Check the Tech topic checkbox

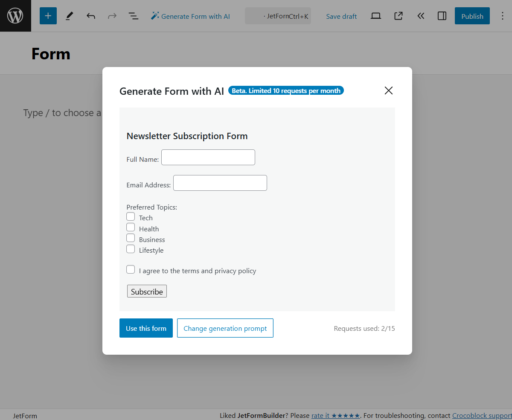pyautogui.click(x=131, y=216)
